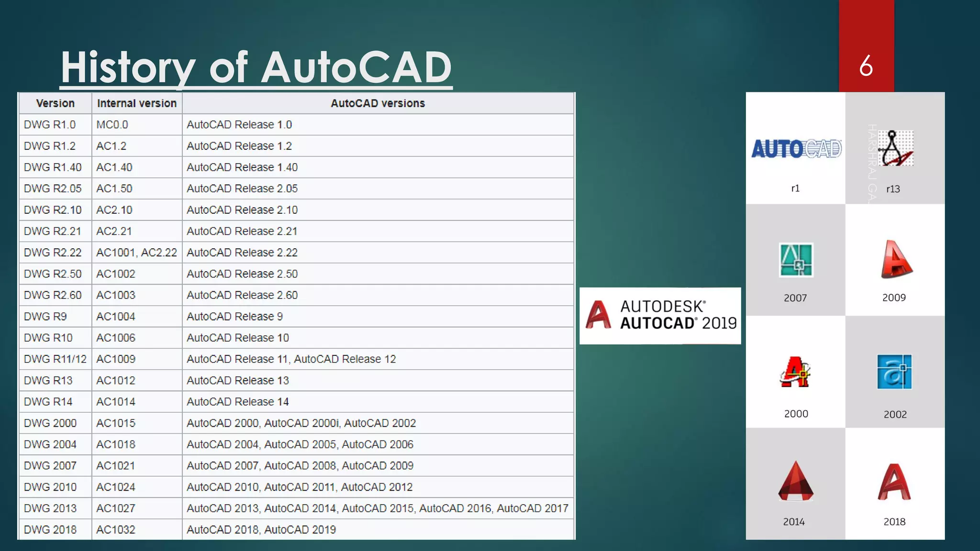The height and width of the screenshot is (551, 980).
Task: Select the DWG 2010 cell
Action: (x=55, y=487)
